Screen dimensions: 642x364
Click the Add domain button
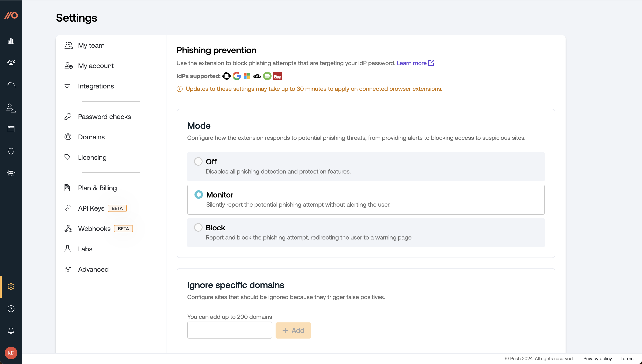pos(293,330)
